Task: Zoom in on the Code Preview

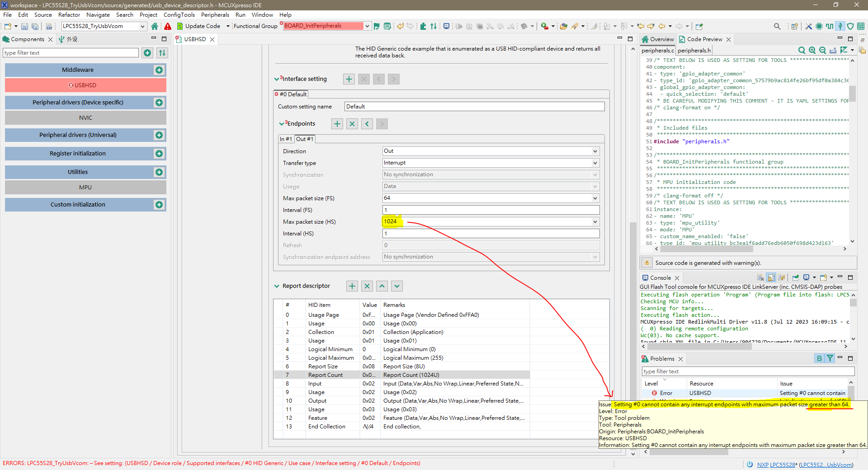Action: 812,50
